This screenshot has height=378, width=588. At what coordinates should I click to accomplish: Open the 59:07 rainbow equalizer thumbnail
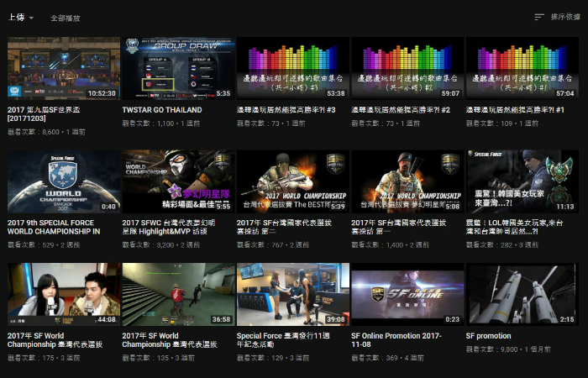point(408,68)
